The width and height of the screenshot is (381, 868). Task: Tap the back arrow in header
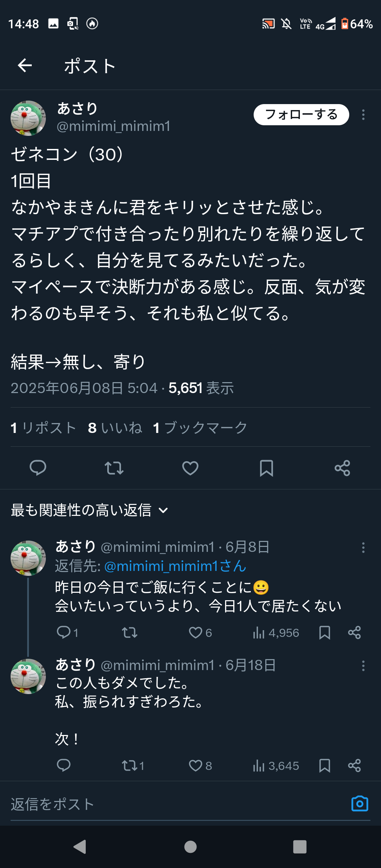25,66
